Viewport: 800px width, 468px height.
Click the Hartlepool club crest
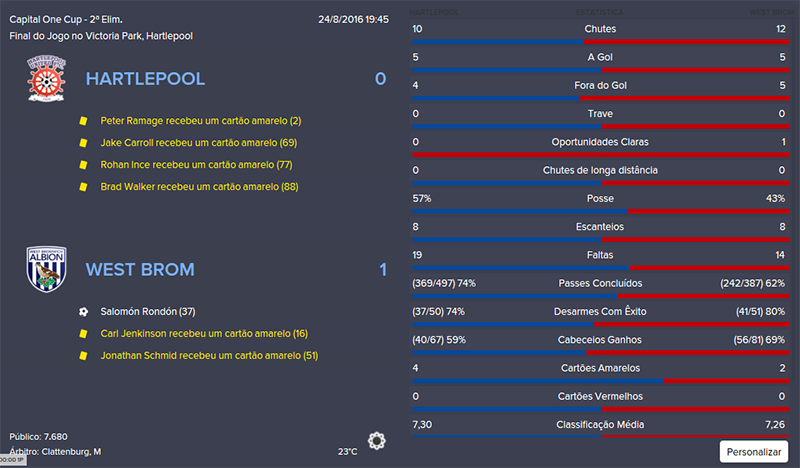(45, 79)
